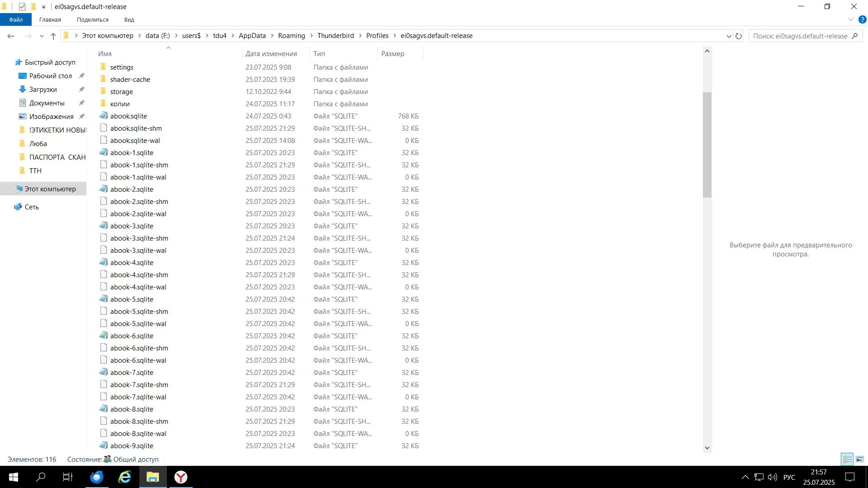The width and height of the screenshot is (868, 488).
Task: Select Документы in the navigation pane
Action: 47,103
